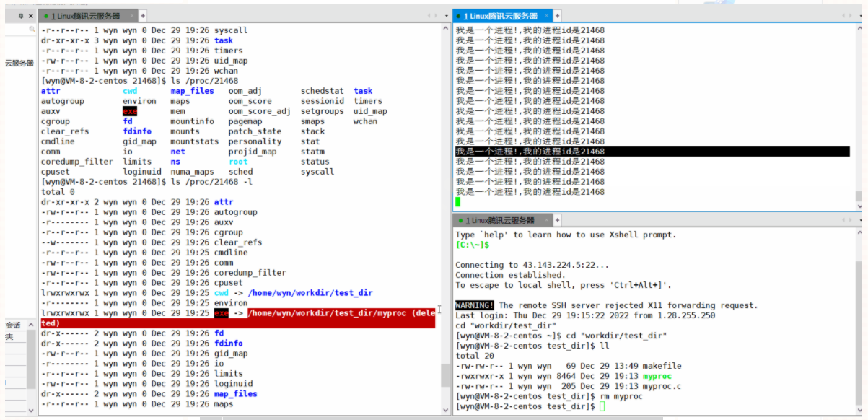
Task: Add a new tab in the bottom-right pane
Action: tap(557, 220)
